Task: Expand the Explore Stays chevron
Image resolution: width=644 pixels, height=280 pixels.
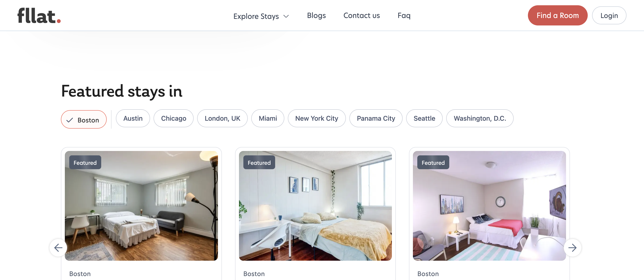Action: pos(286,16)
